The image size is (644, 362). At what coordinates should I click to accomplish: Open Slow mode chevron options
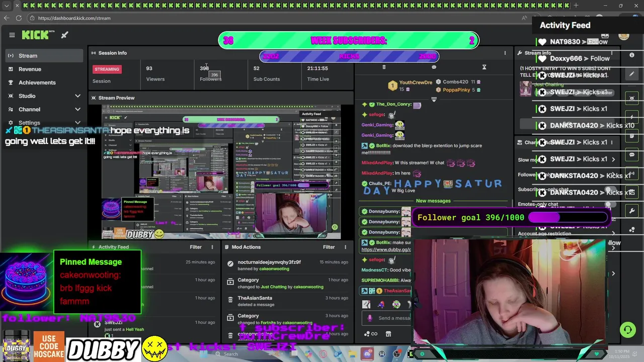click(613, 159)
